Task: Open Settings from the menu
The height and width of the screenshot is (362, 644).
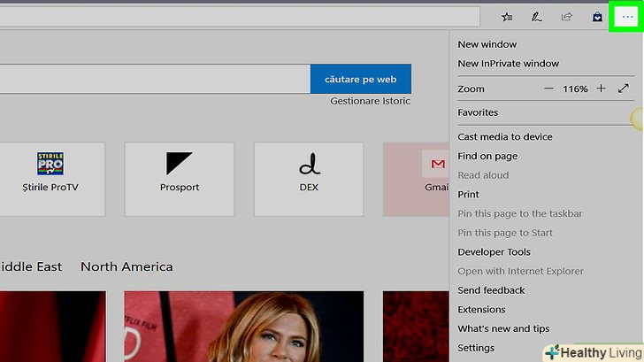Action: coord(476,348)
